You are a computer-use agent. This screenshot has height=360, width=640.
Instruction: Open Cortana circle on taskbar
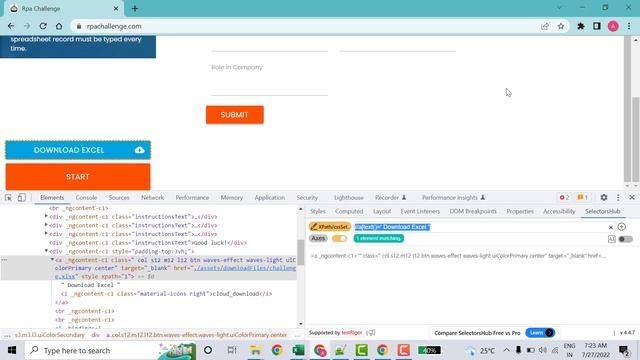208,350
